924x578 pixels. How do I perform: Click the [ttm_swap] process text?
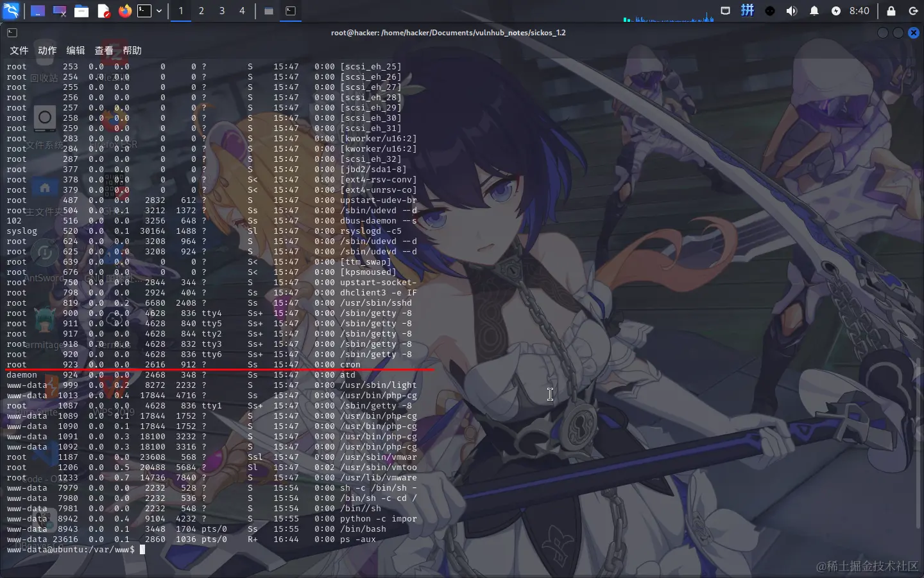coord(366,262)
